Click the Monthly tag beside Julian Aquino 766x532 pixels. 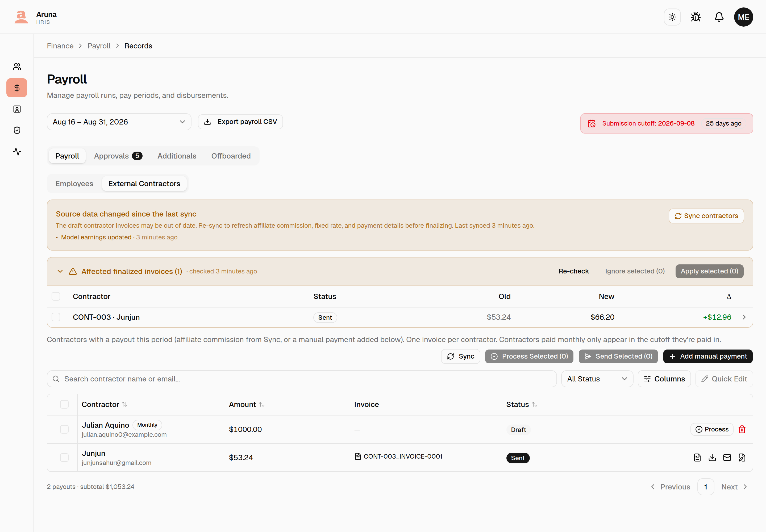[x=147, y=425]
